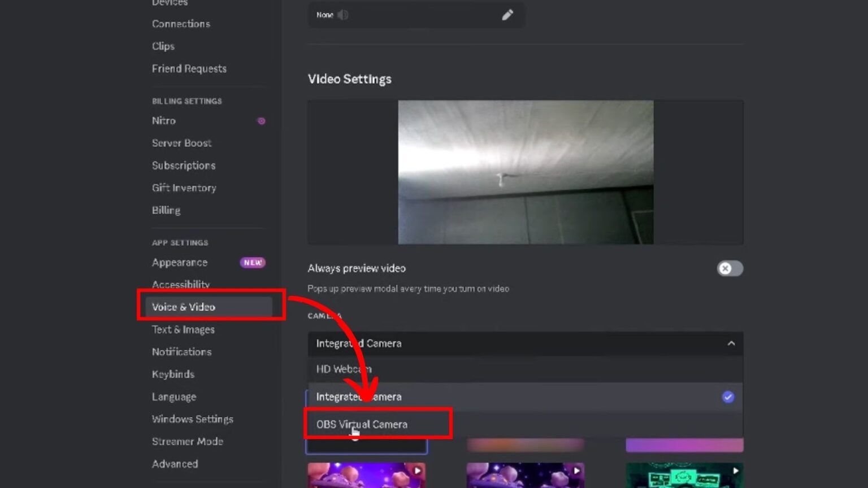Screen dimensions: 868x488
Task: Play the purple planet background video thumbnail
Action: pos(418,469)
